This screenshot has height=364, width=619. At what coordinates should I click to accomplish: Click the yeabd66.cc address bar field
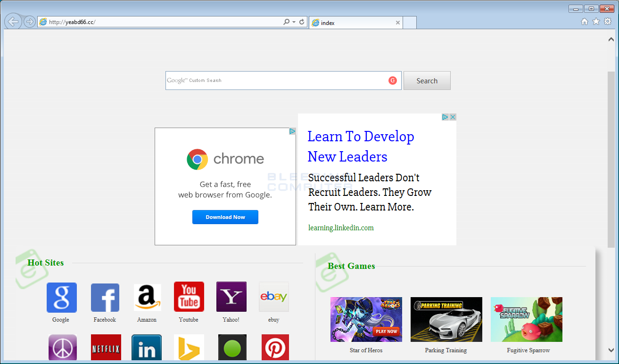(x=160, y=22)
